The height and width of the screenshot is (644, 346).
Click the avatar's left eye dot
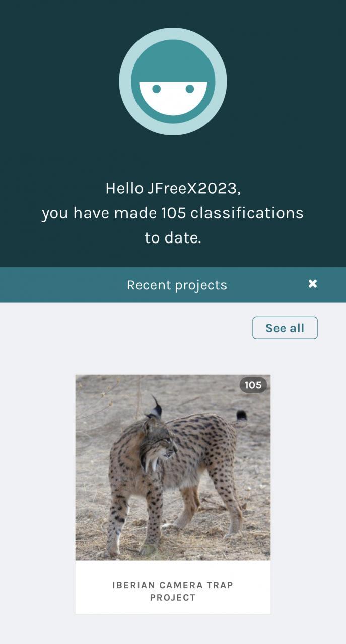[156, 89]
